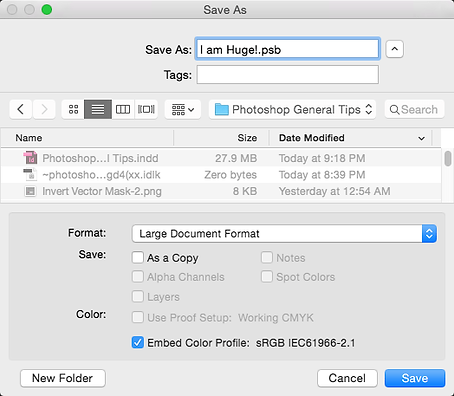The height and width of the screenshot is (396, 454).
Task: Click the forward navigation arrow
Action: coord(44,109)
